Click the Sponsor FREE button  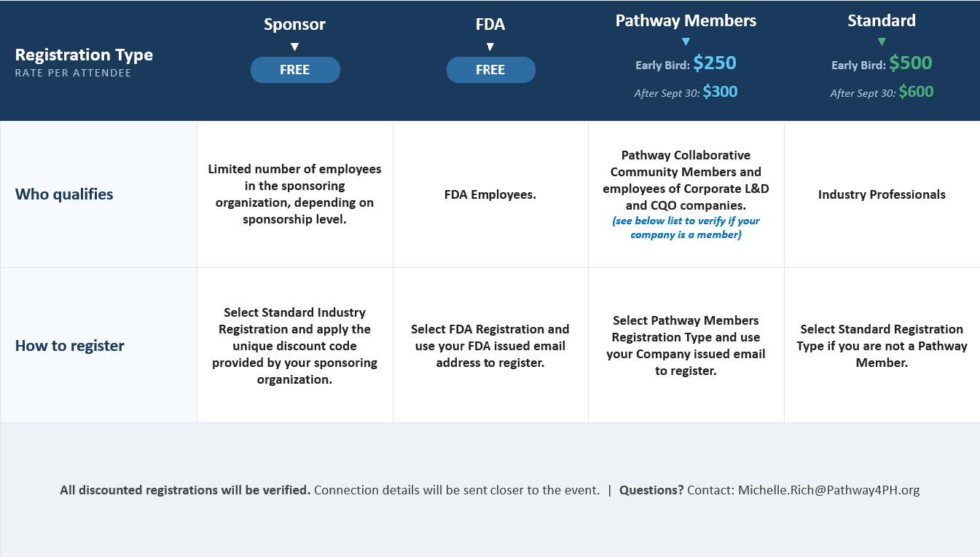[x=295, y=70]
